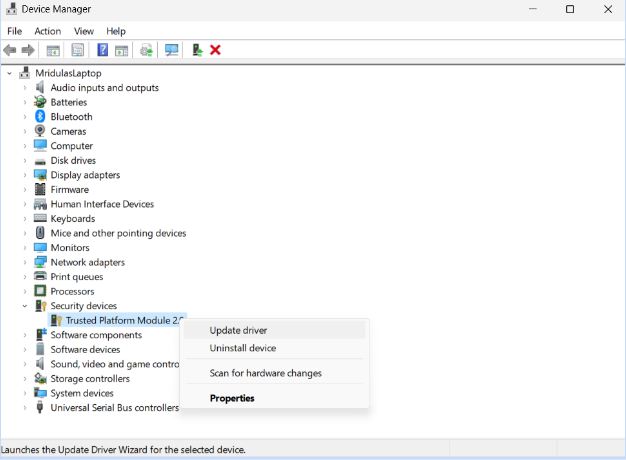Viewport: 626px width, 460px height.
Task: Open the View menu
Action: pyautogui.click(x=84, y=31)
